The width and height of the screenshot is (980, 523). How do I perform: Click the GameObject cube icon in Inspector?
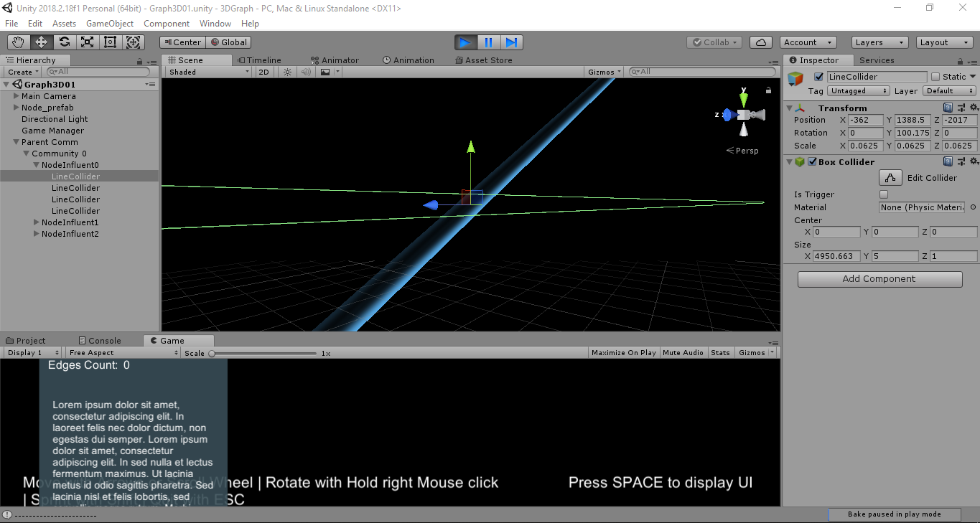point(795,78)
